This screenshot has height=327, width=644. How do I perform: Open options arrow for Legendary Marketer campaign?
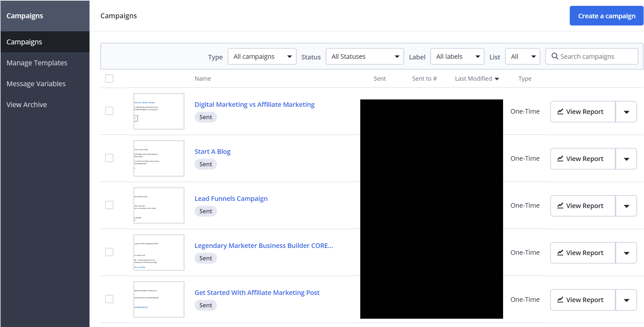point(626,253)
